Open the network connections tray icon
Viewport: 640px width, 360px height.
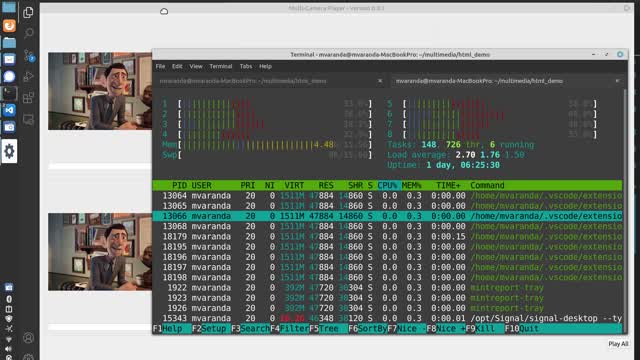click(9, 329)
